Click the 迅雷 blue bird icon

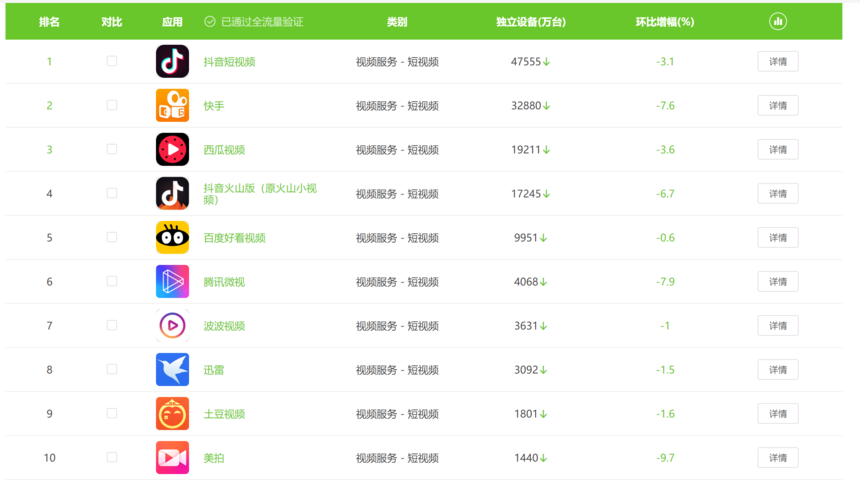click(172, 370)
